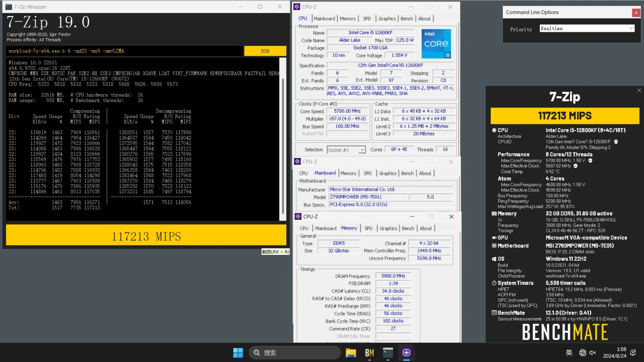
Task: Click the CPU section icon in BenchMate
Action: [494, 130]
